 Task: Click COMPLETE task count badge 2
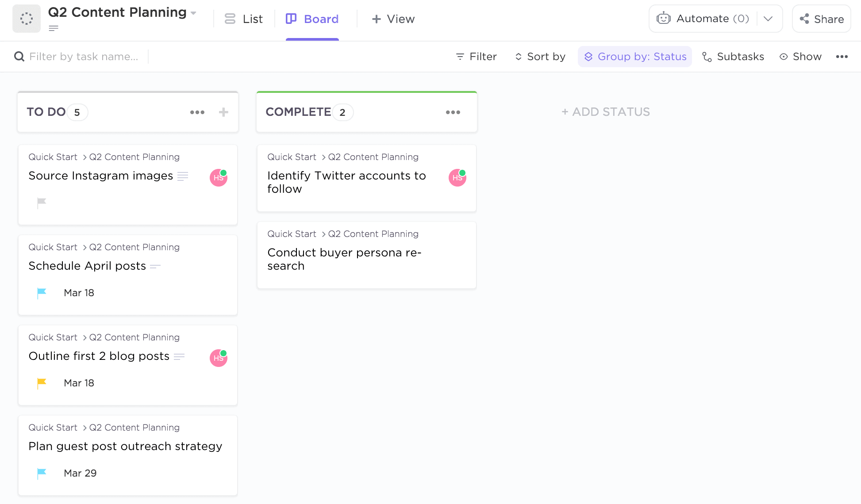point(342,112)
